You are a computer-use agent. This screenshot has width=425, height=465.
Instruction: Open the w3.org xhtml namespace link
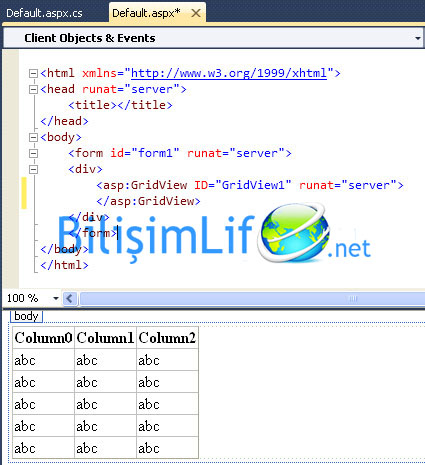pos(229,73)
